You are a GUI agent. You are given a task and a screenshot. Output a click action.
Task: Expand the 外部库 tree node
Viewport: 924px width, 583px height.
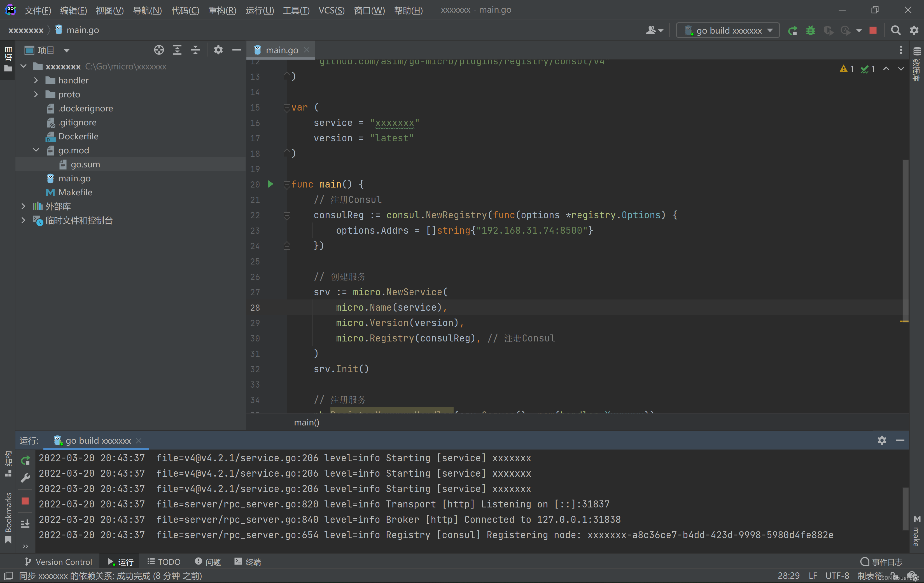pyautogui.click(x=24, y=206)
